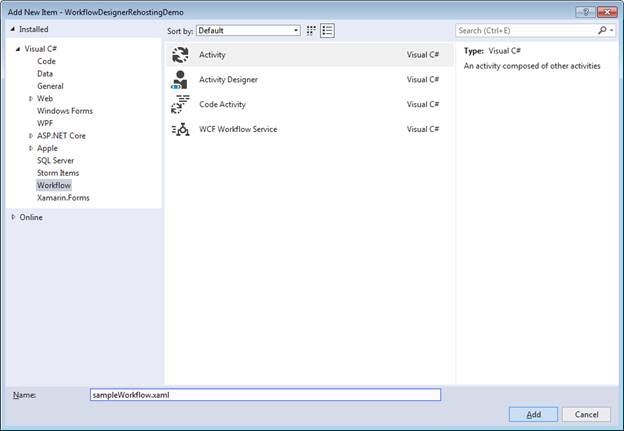This screenshot has height=431, width=624.
Task: Click the Add button
Action: [x=533, y=414]
